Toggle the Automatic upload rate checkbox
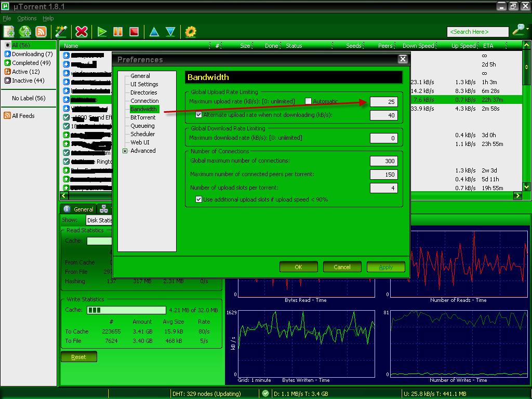Screen dimensions: 532x399 (308, 101)
